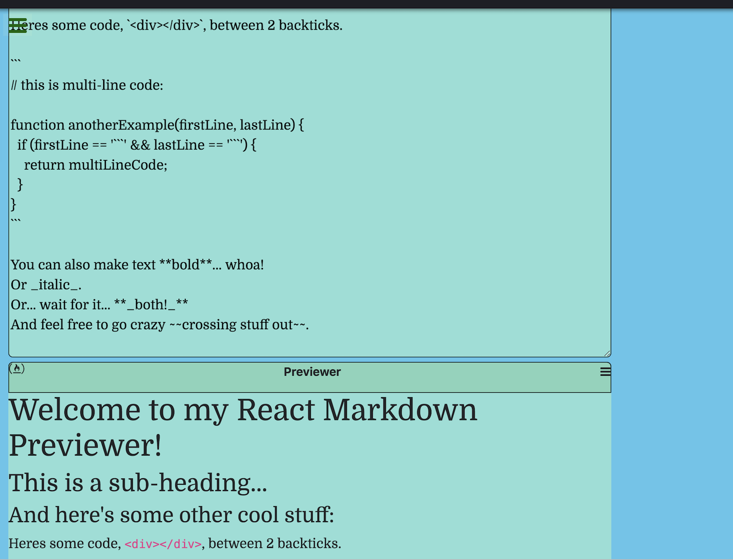
Task: Click the pink '<div></div>' inline code in preview
Action: [163, 544]
